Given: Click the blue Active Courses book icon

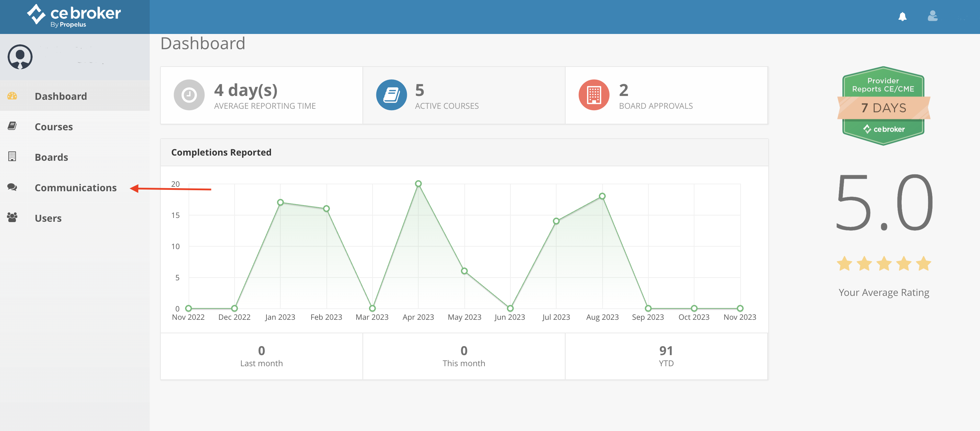Looking at the screenshot, I should coord(391,95).
